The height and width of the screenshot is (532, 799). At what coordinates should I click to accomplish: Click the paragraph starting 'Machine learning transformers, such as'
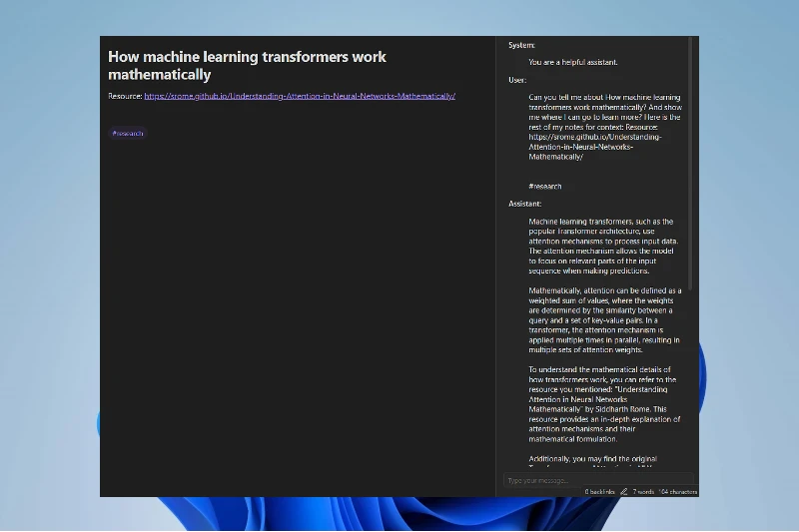pos(603,246)
